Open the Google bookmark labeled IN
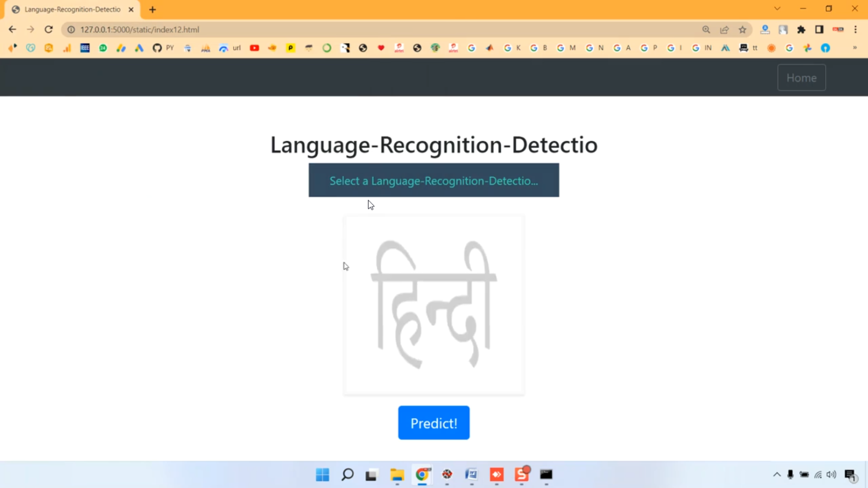 (702, 48)
